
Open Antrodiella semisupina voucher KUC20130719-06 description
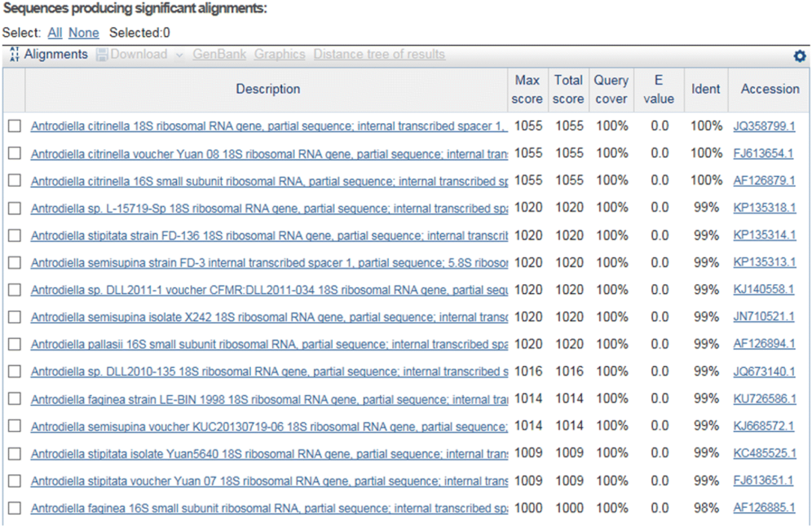pyautogui.click(x=269, y=426)
